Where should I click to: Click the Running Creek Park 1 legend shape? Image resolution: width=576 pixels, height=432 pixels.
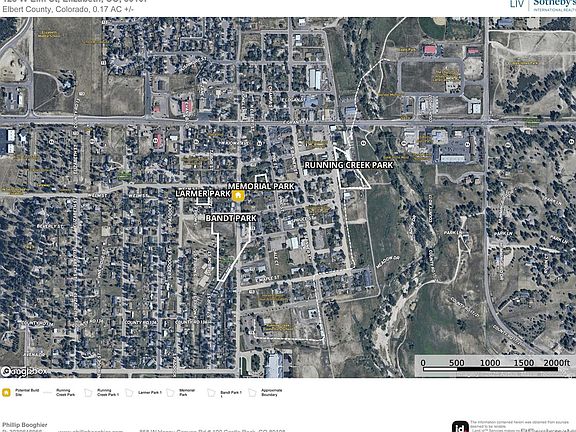tap(88, 393)
